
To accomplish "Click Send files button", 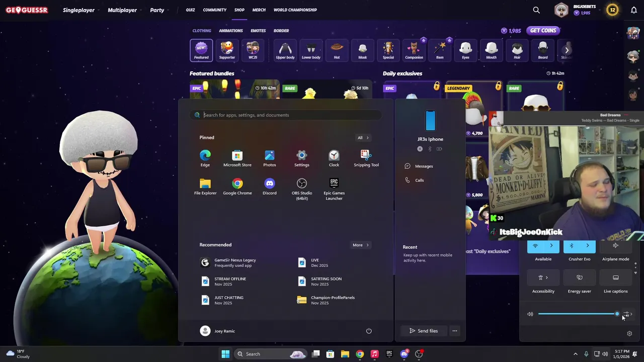I will click(x=424, y=331).
